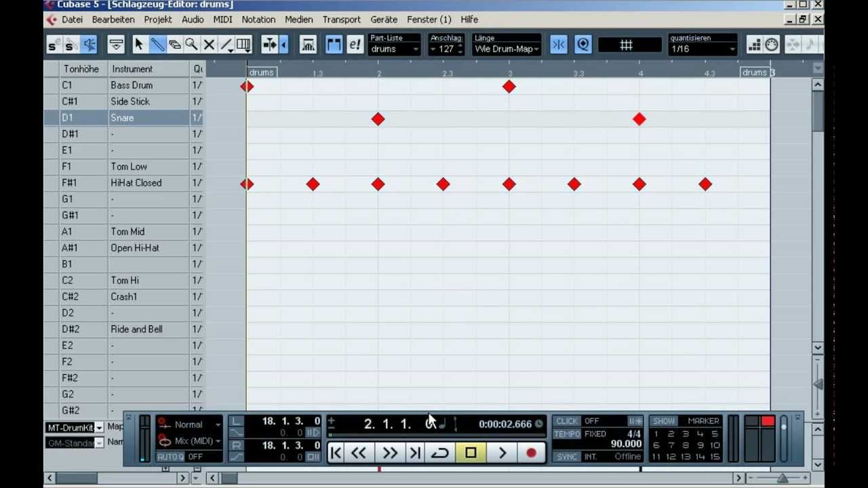Toggle the show info line button
868x488 pixels.
coord(116,45)
